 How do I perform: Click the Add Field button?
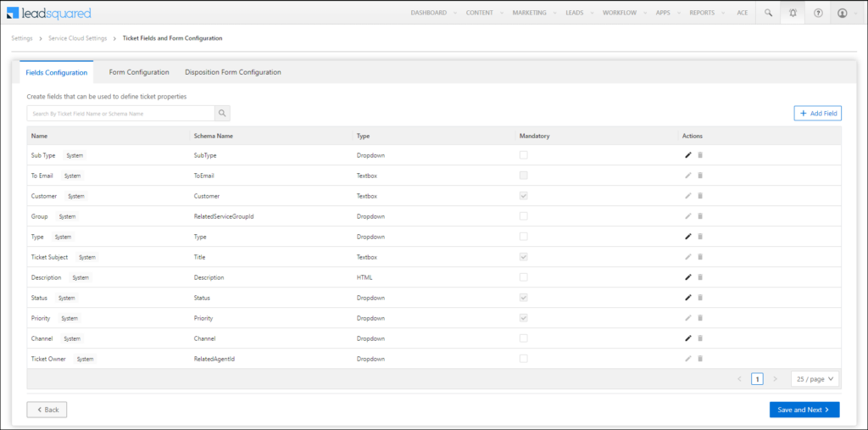818,113
